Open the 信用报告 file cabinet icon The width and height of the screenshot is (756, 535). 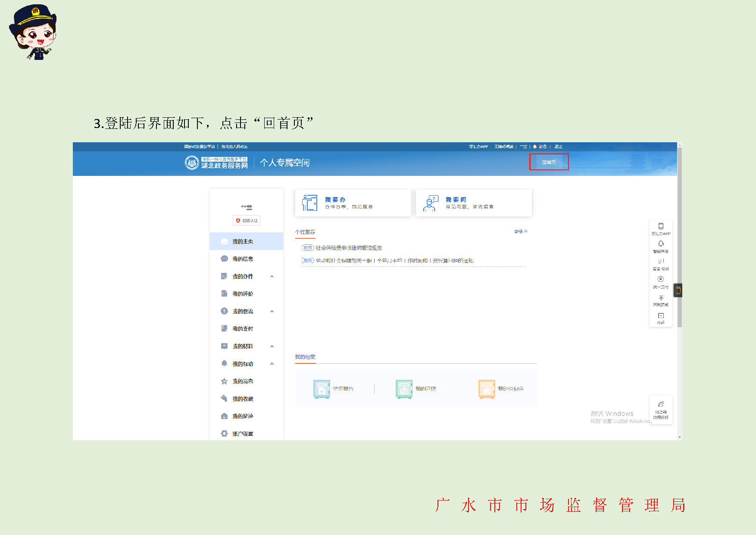[322, 389]
